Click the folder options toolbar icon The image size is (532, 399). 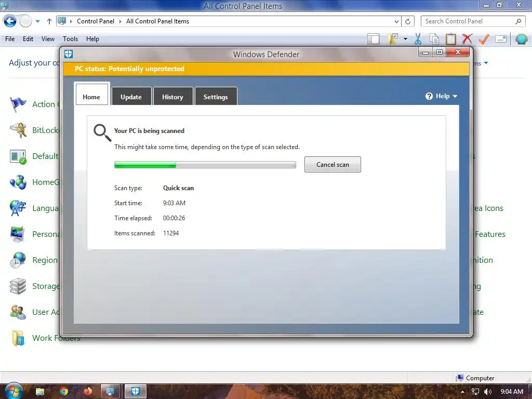point(394,39)
